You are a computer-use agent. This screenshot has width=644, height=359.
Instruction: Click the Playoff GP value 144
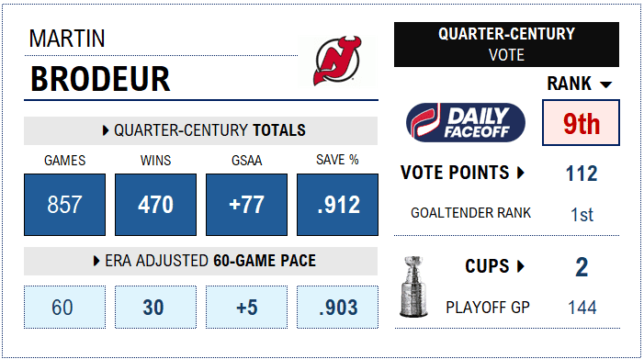click(x=582, y=308)
